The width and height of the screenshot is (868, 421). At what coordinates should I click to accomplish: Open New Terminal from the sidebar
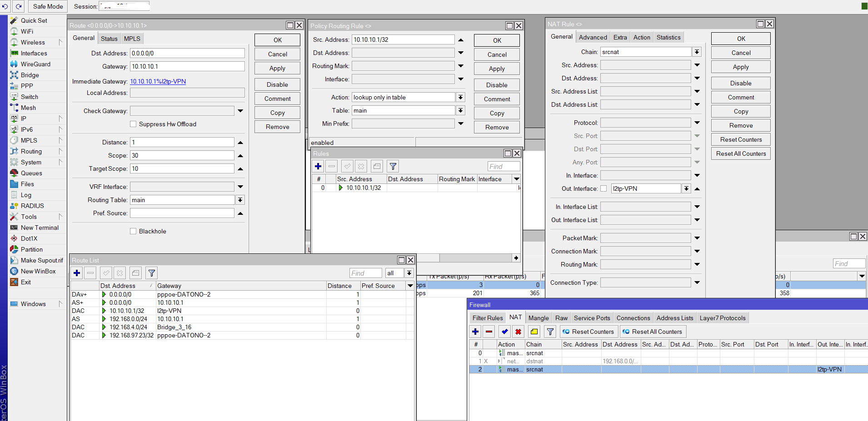(40, 228)
